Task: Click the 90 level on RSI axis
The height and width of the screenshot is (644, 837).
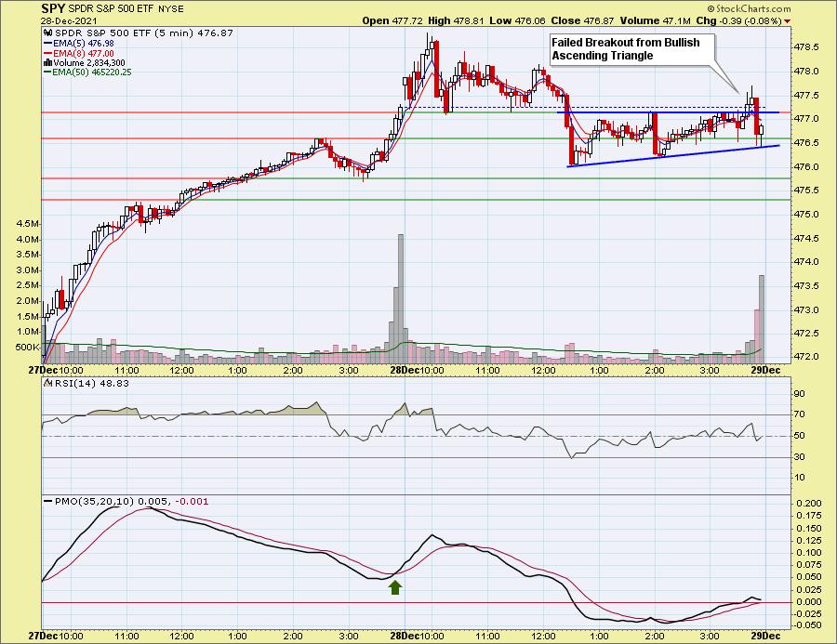Action: [800, 394]
